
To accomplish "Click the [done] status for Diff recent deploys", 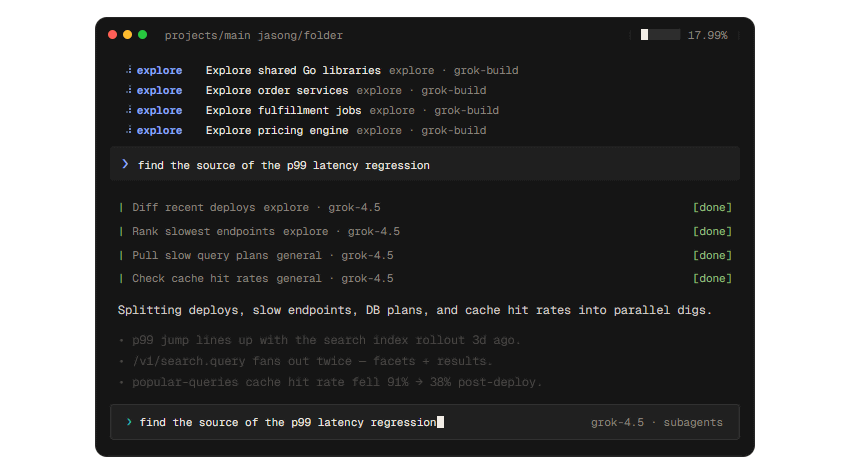I will 712,207.
